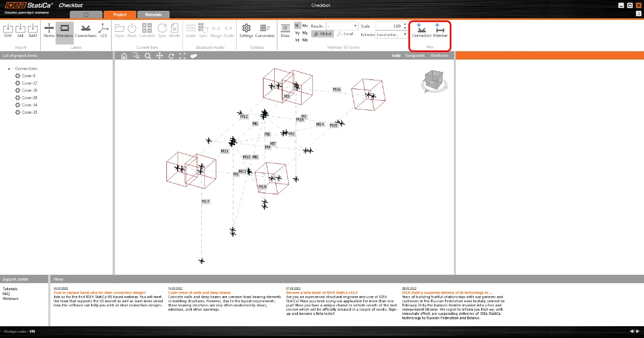Click zoom extents icon in viewport
Image resolution: width=644 pixels, height=338 pixels.
click(182, 55)
